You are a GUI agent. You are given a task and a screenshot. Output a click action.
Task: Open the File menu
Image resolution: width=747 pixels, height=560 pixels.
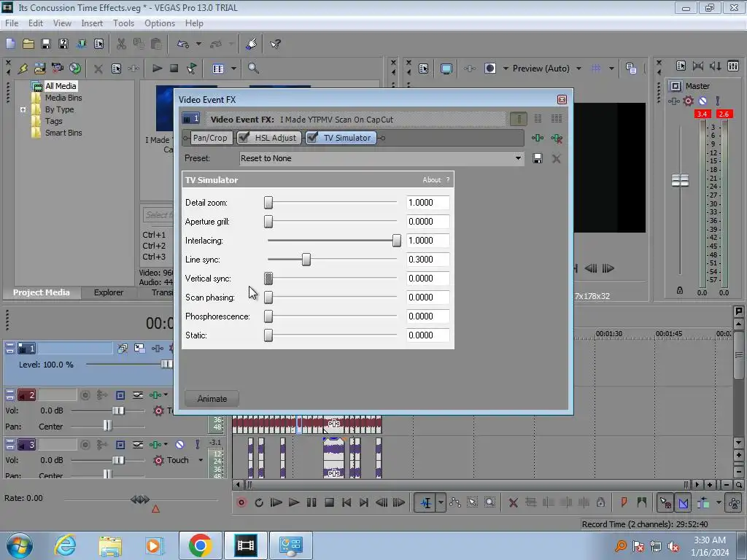[12, 23]
